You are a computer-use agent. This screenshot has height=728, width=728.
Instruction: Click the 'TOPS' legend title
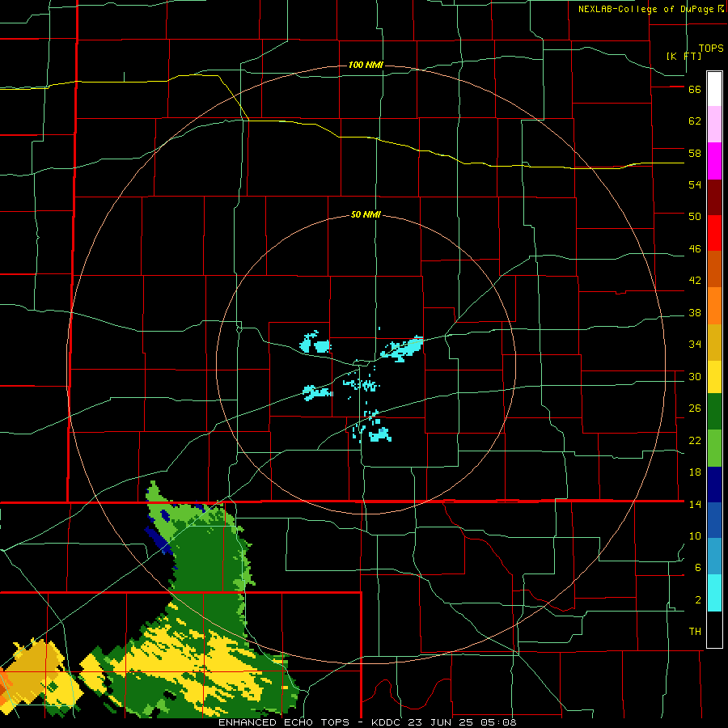pos(711,49)
